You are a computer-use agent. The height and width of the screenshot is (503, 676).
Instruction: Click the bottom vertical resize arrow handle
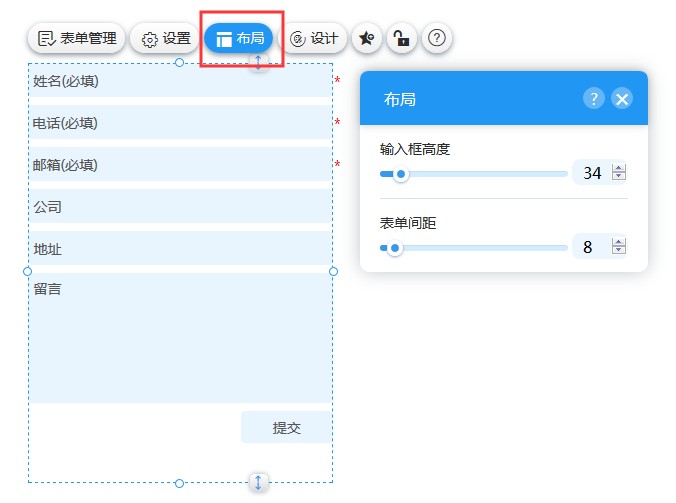[x=258, y=483]
